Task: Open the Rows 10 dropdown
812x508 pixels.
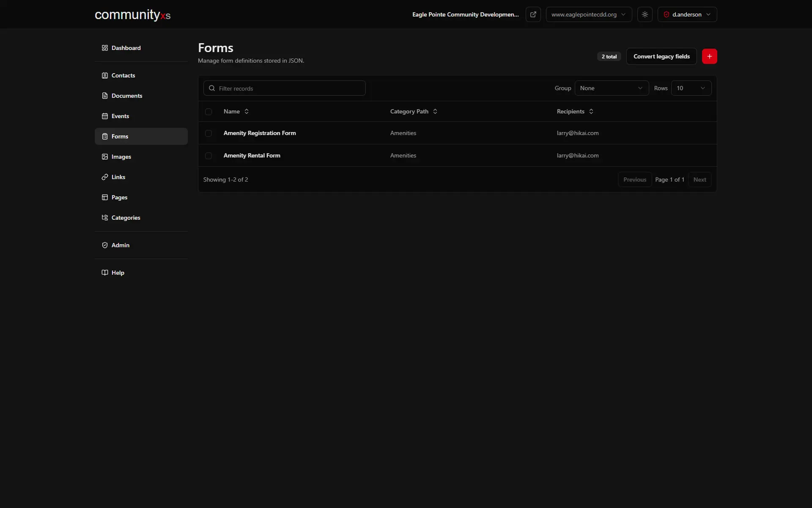Action: click(691, 88)
